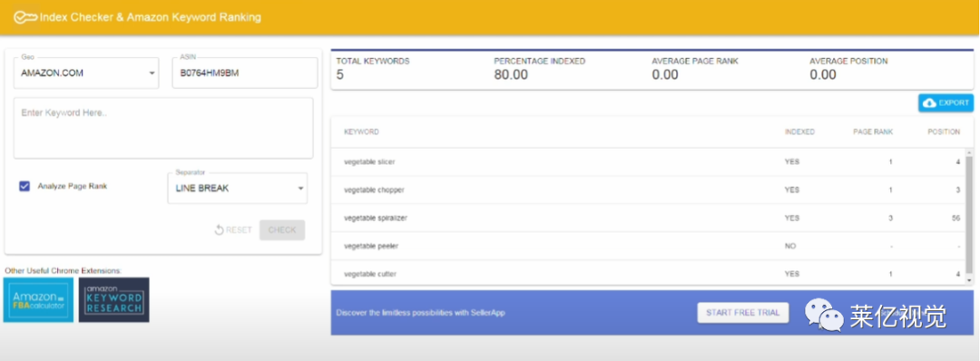Click the POSITION column header
Viewport: 980px width, 361px height.
(x=944, y=132)
